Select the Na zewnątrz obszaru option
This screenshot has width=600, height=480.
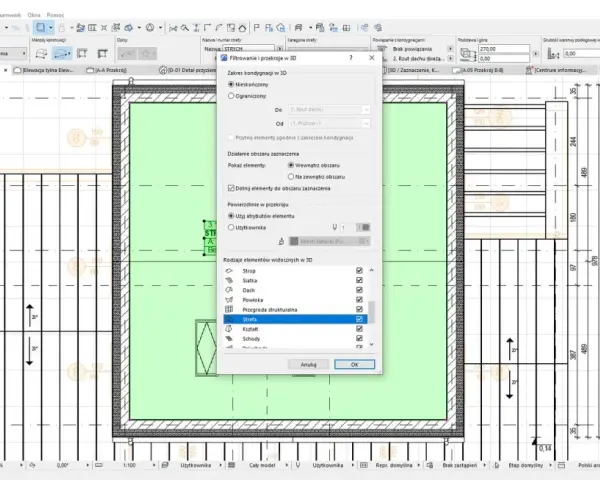coord(291,177)
